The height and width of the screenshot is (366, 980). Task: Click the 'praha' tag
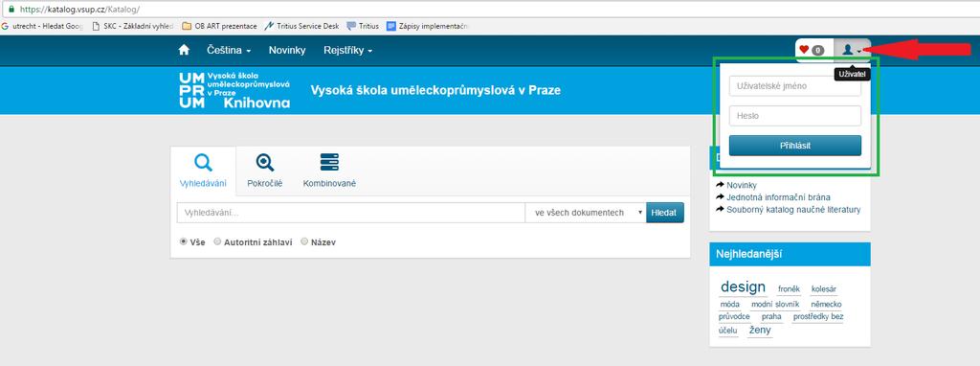click(x=771, y=316)
